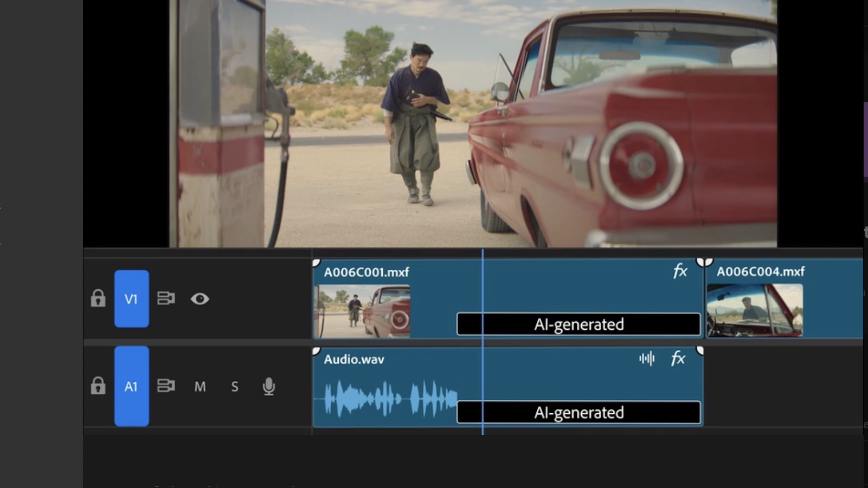Select the A006C001.mxf clip thumbnail

(362, 311)
